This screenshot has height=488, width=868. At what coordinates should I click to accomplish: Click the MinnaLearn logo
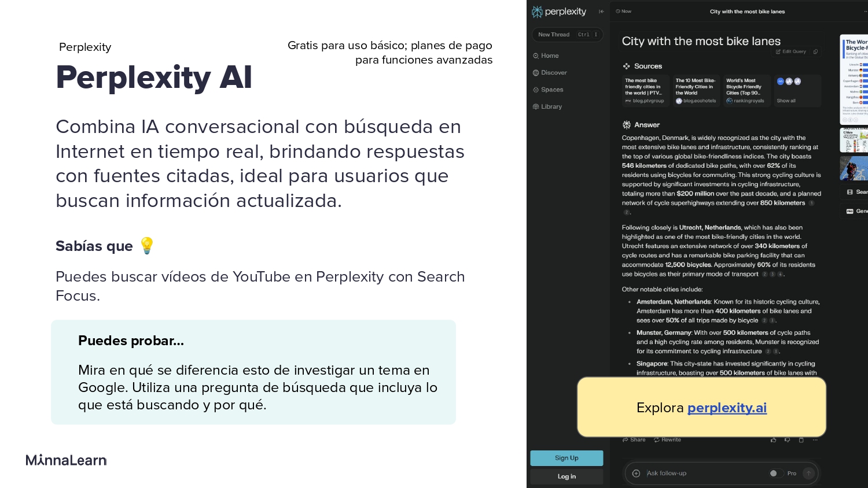pos(66,460)
